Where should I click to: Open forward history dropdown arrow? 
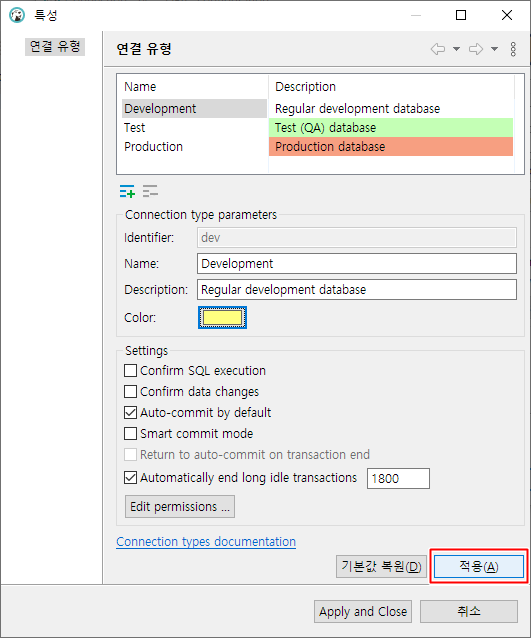(494, 49)
